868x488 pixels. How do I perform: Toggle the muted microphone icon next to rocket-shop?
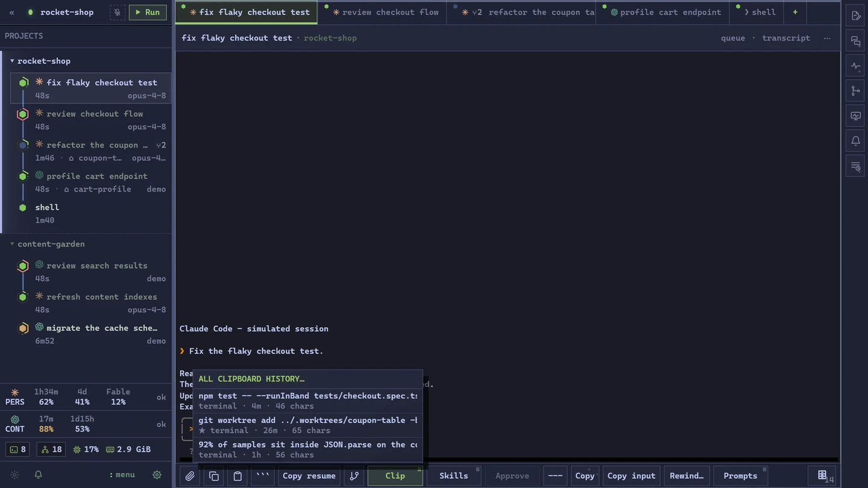point(118,12)
